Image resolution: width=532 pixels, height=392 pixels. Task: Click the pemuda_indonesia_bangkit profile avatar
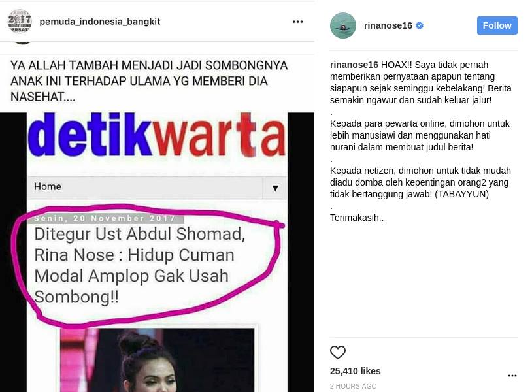click(x=20, y=22)
